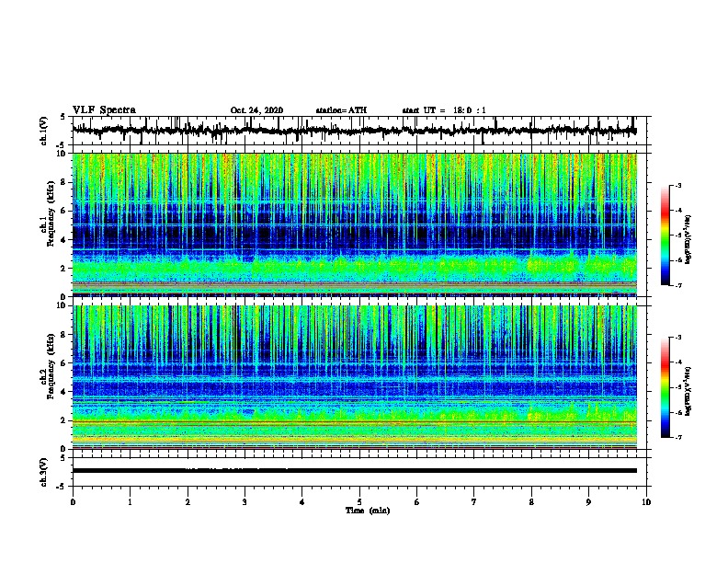Screen dimensions: 728x563
Task: Click the "Time (min)" axis label
Action: [368, 511]
